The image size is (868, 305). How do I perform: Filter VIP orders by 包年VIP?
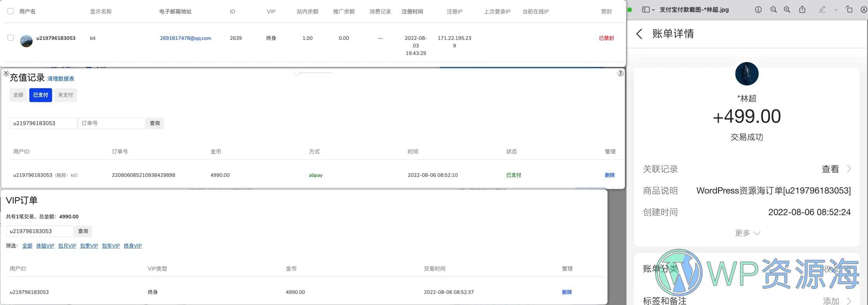(111, 246)
